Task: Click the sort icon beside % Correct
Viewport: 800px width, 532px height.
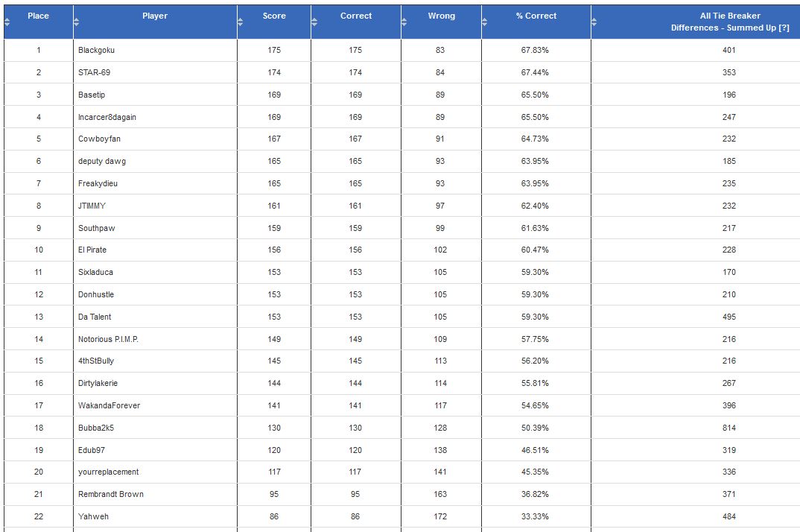Action: (485, 22)
